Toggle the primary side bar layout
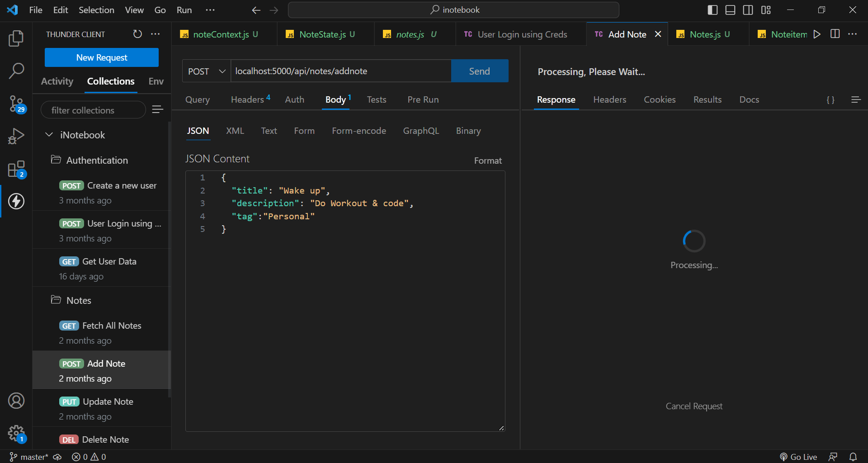 tap(712, 10)
